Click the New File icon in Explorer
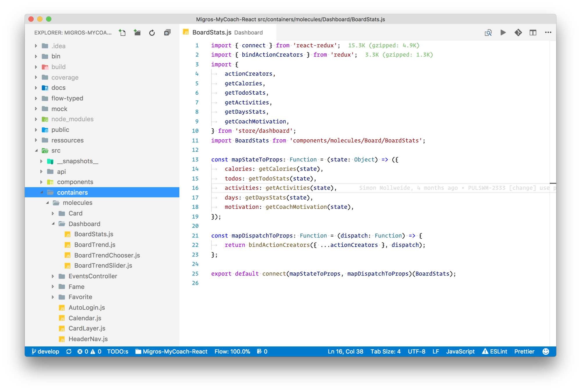The height and width of the screenshot is (392, 581). (x=122, y=33)
